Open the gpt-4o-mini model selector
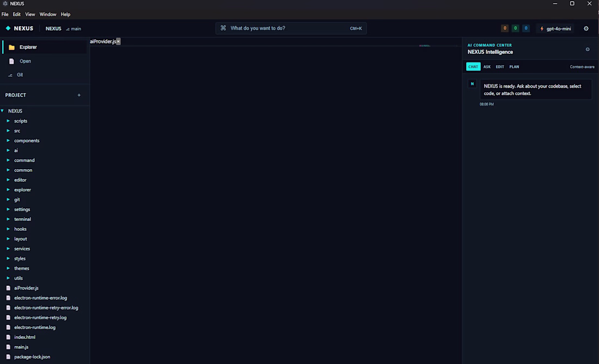Screen dimensions: 599x364 pyautogui.click(x=556, y=29)
